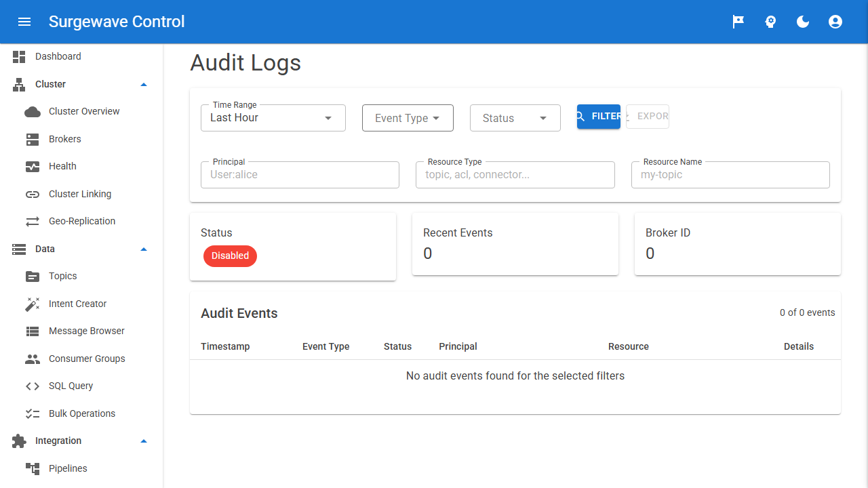Click the Pipelines tree icon
868x488 pixels.
click(x=33, y=469)
